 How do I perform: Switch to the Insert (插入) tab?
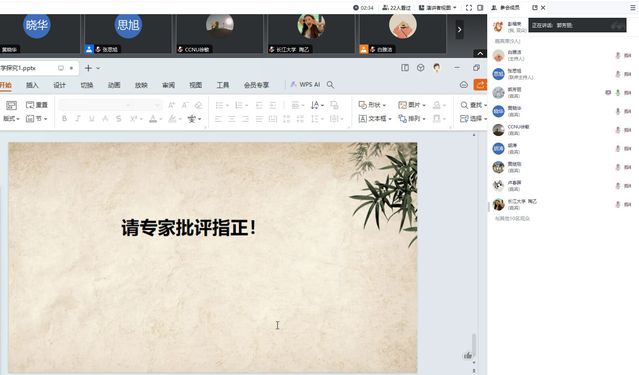coord(32,85)
